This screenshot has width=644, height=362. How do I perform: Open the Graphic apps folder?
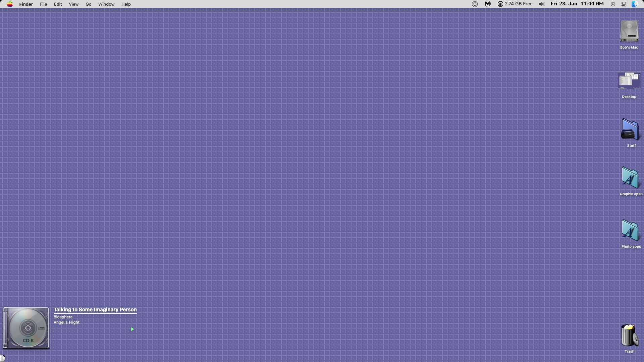(630, 178)
